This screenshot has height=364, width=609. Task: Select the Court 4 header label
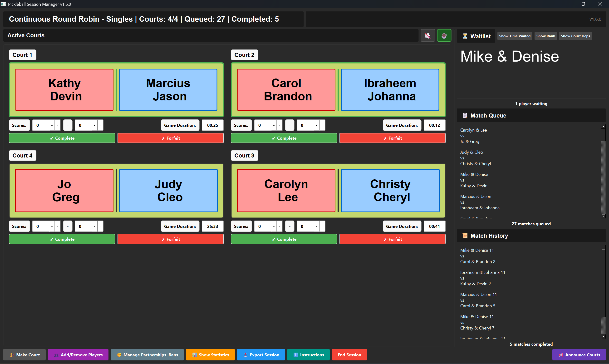(22, 155)
